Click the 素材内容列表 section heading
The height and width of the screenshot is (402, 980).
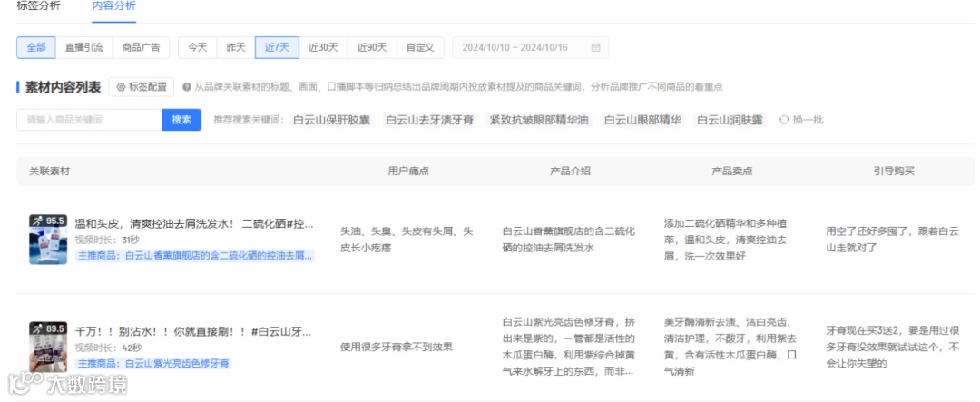[x=63, y=87]
